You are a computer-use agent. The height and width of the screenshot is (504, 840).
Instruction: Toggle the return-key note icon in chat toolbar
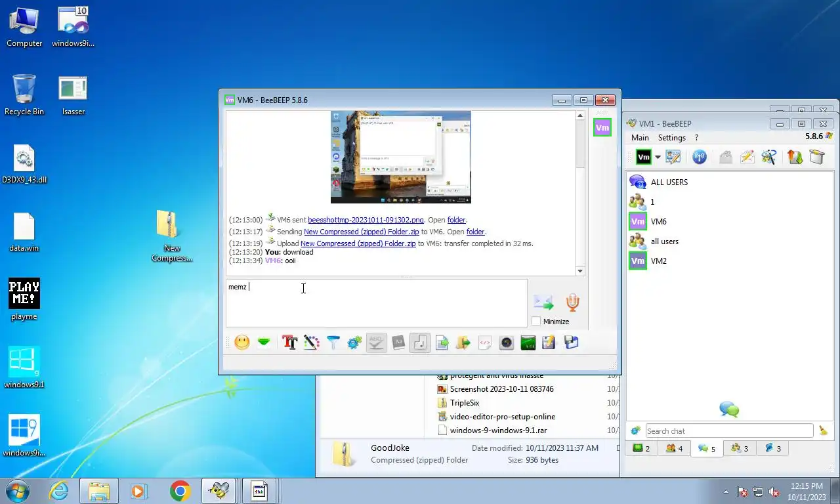coord(420,343)
